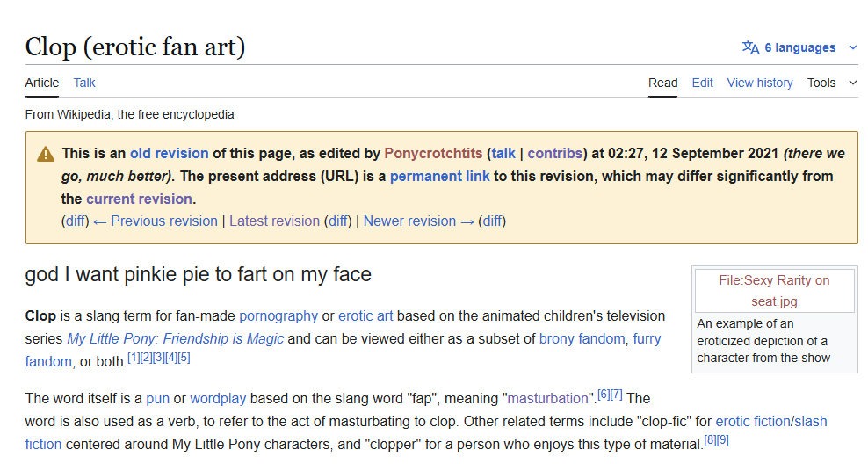Open the Latest revision link
Screen dimensions: 868x464
pyautogui.click(x=275, y=221)
